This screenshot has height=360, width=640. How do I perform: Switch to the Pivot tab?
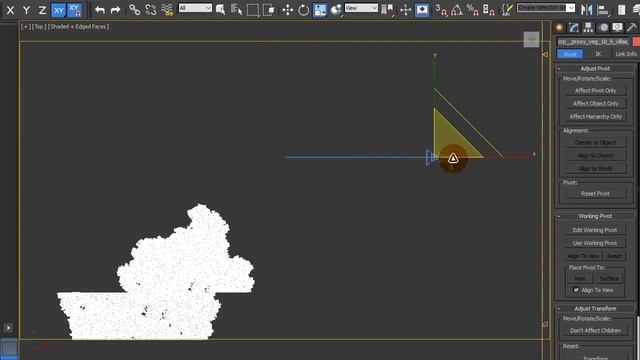pos(570,54)
